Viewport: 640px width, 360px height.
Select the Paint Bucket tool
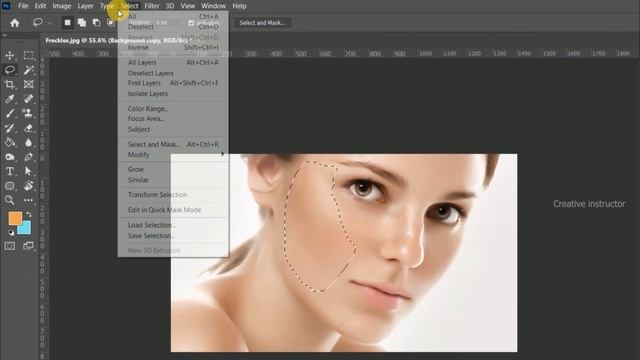pos(10,142)
